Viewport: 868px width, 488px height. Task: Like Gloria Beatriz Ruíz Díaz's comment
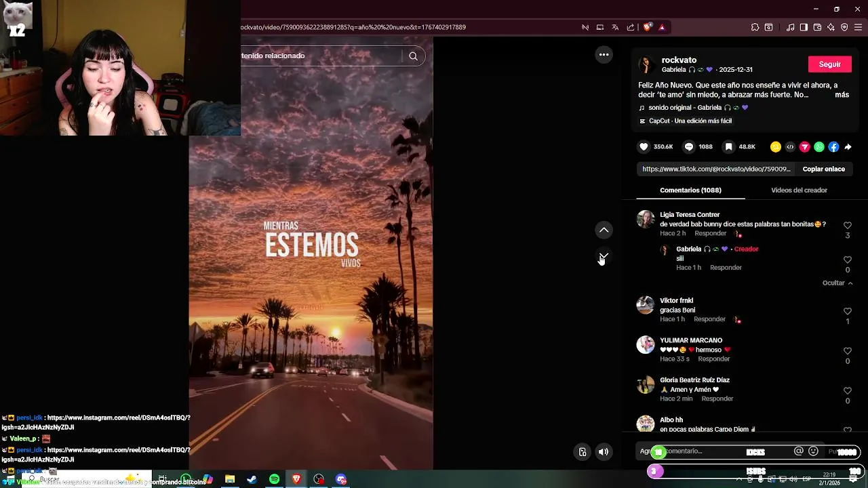click(x=847, y=390)
